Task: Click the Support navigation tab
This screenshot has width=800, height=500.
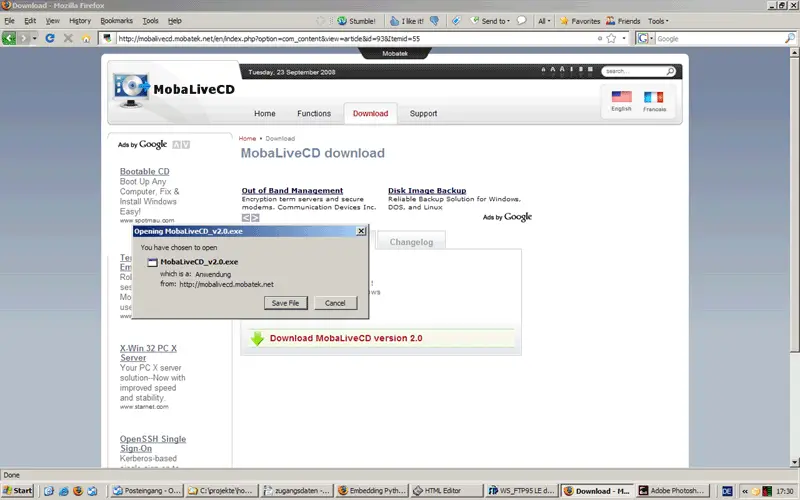Action: (x=423, y=113)
